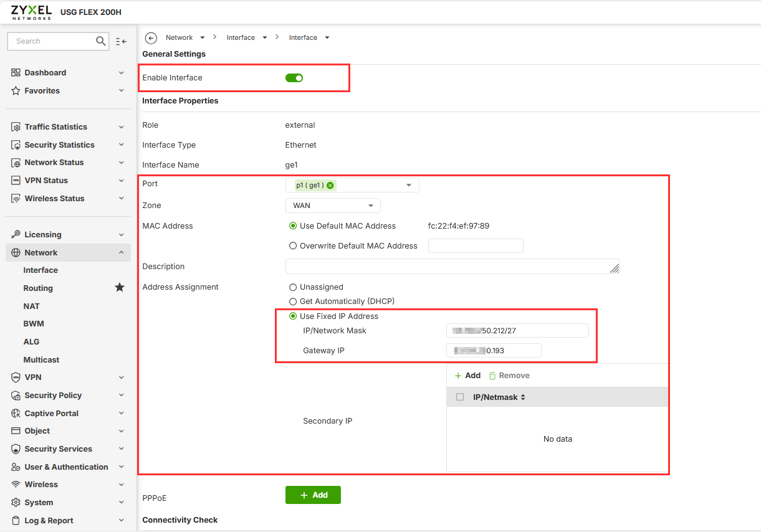The image size is (761, 532).
Task: Open the Zone WAN dropdown
Action: (333, 206)
